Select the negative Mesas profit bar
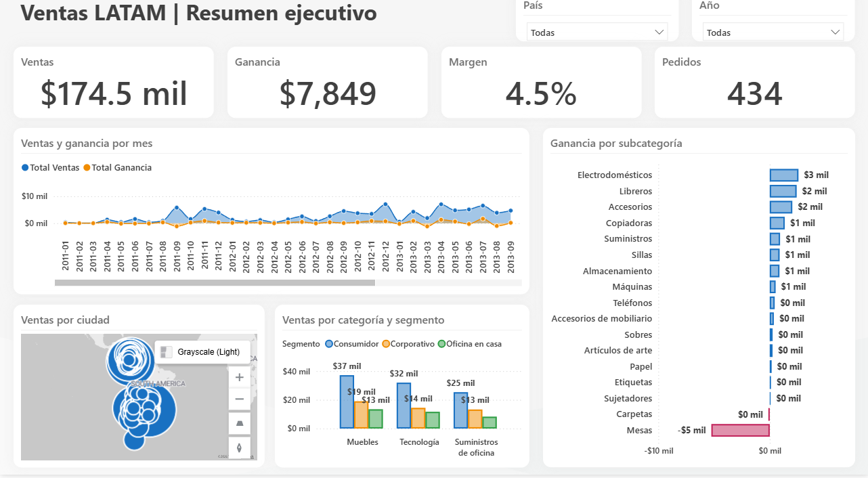The image size is (868, 478). tap(741, 430)
